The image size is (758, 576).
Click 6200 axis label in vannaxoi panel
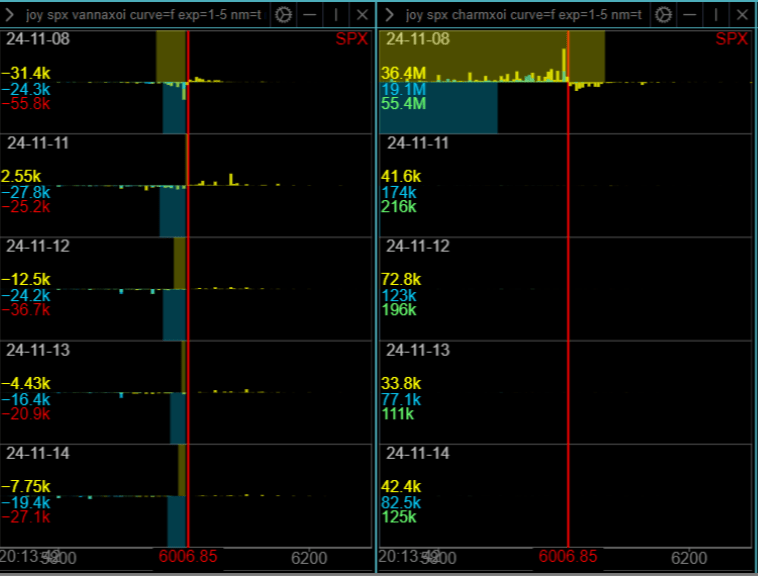click(x=309, y=559)
